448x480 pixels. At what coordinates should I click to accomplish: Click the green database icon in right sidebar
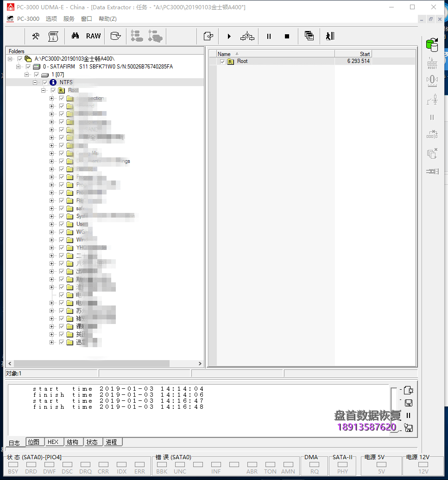tap(432, 45)
